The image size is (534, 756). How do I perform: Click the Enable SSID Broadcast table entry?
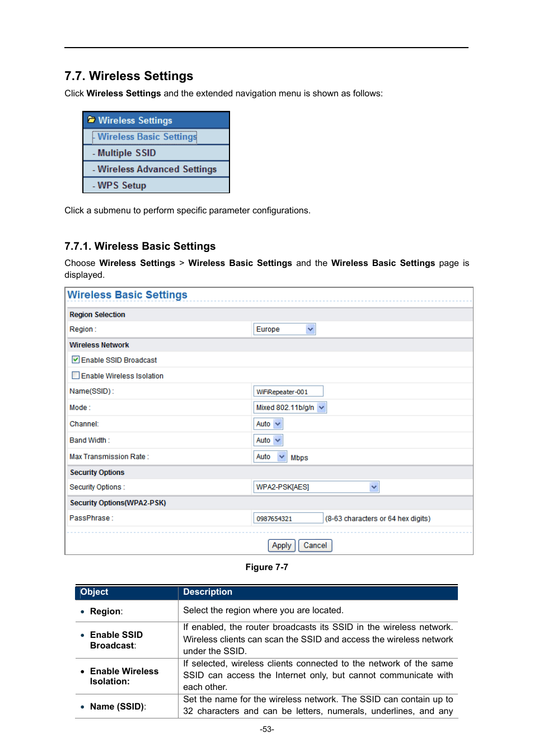pyautogui.click(x=116, y=640)
